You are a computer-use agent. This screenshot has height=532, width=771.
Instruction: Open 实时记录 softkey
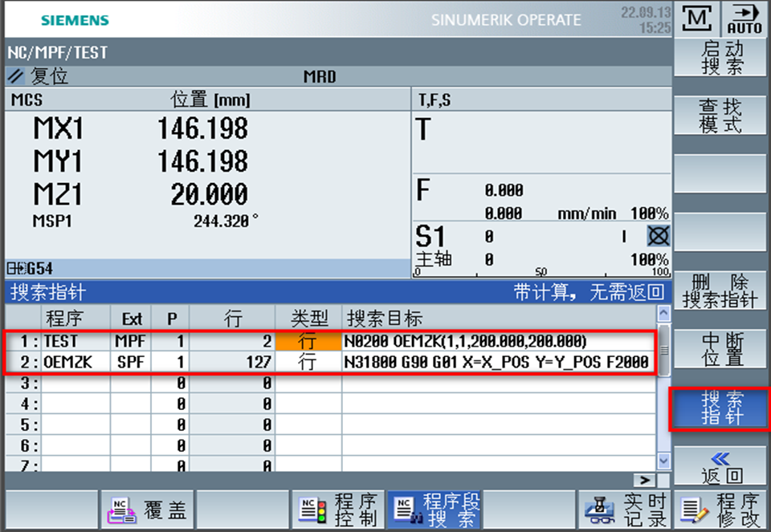[x=626, y=510]
